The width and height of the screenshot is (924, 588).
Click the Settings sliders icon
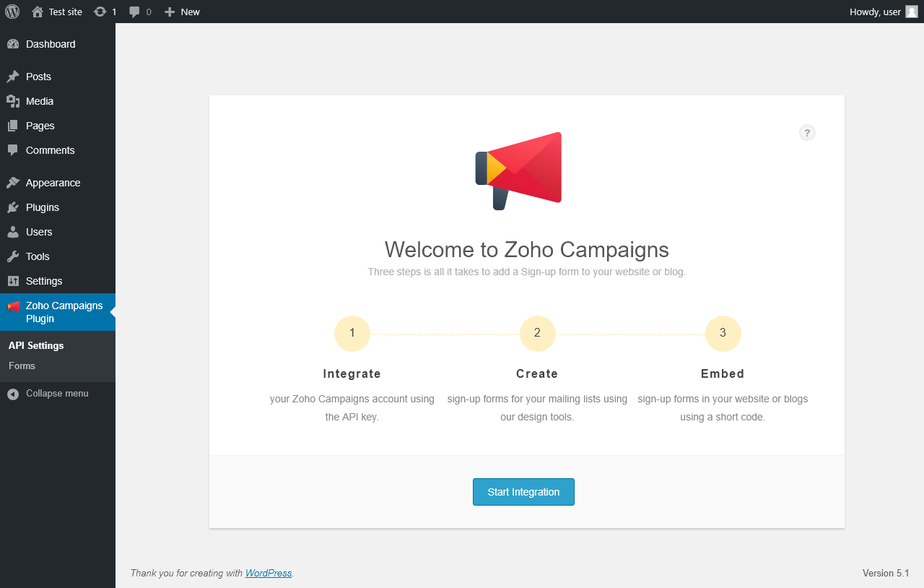point(13,281)
